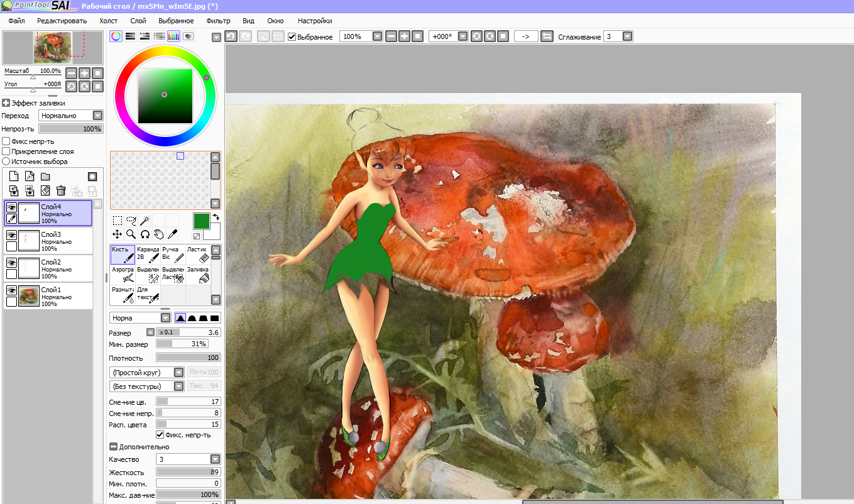Zoom out with navigator minus button
The width and height of the screenshot is (854, 504).
click(x=71, y=73)
